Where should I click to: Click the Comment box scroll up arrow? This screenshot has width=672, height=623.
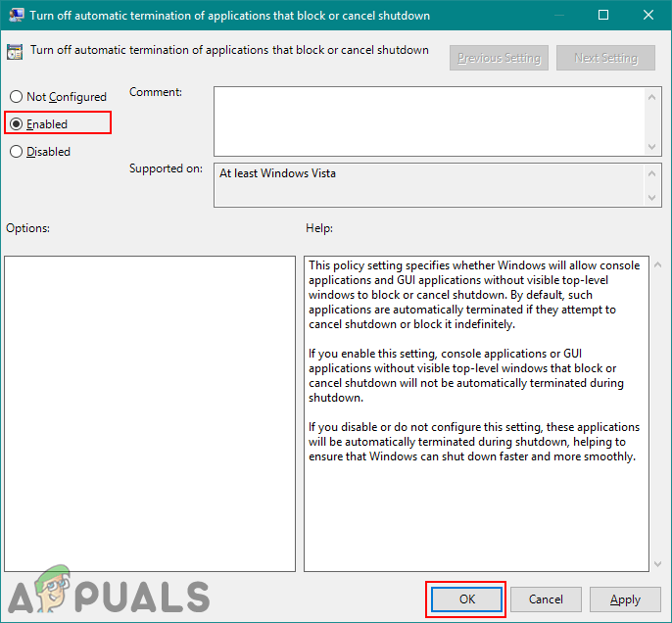(x=651, y=97)
